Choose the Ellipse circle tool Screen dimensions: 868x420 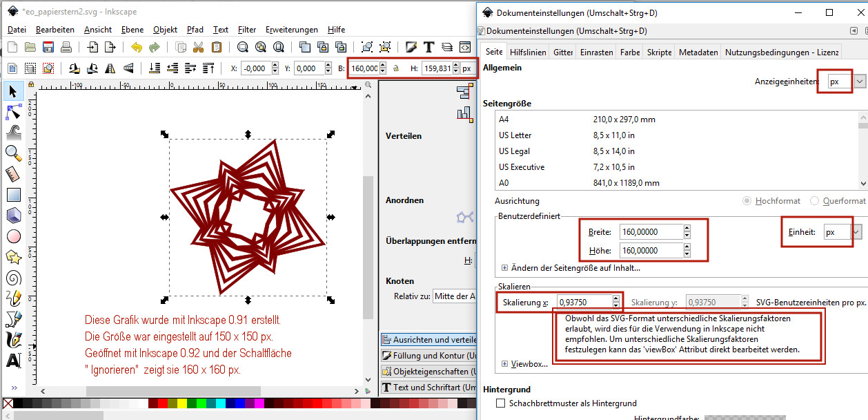pyautogui.click(x=13, y=236)
